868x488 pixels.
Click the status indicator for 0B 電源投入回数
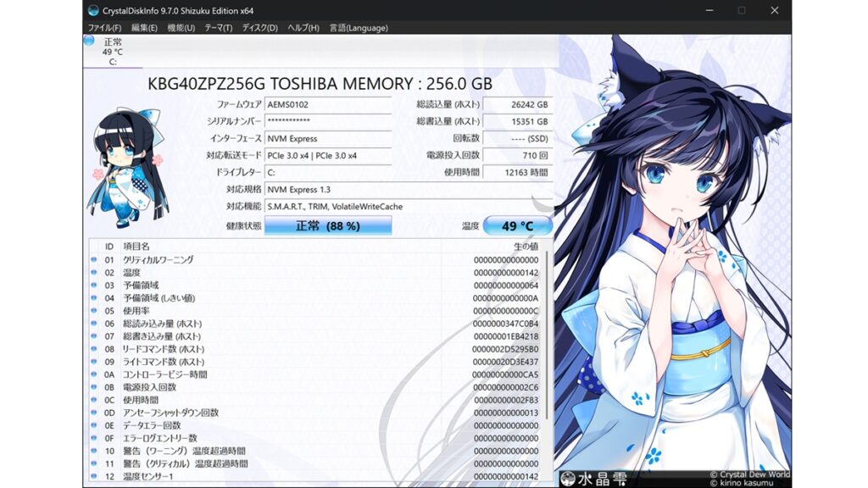tap(93, 387)
